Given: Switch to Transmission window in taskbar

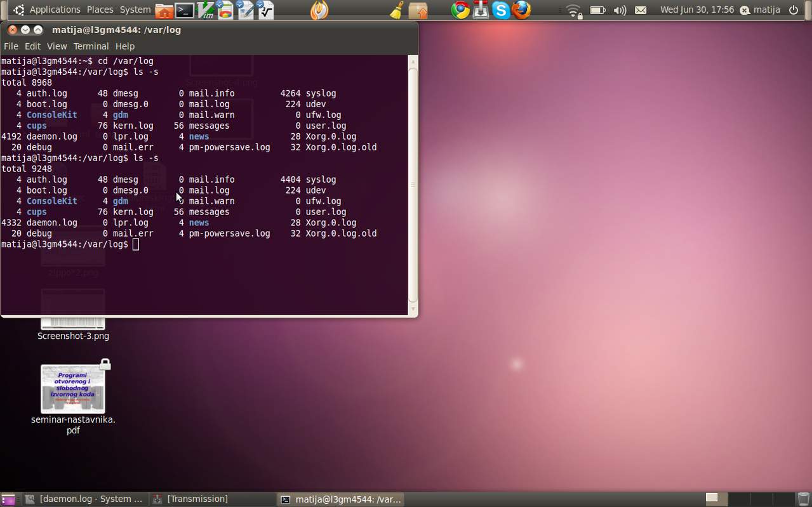Looking at the screenshot, I should tap(190, 499).
